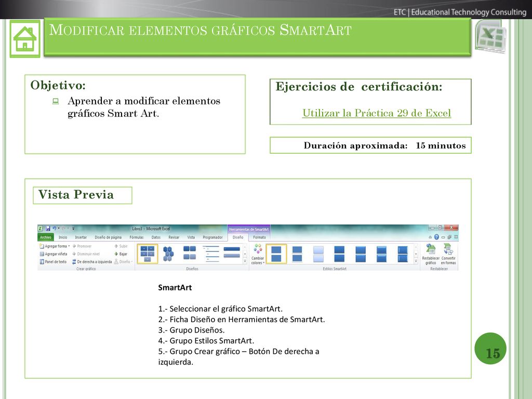Switch to the Revisar tab

pos(174,237)
